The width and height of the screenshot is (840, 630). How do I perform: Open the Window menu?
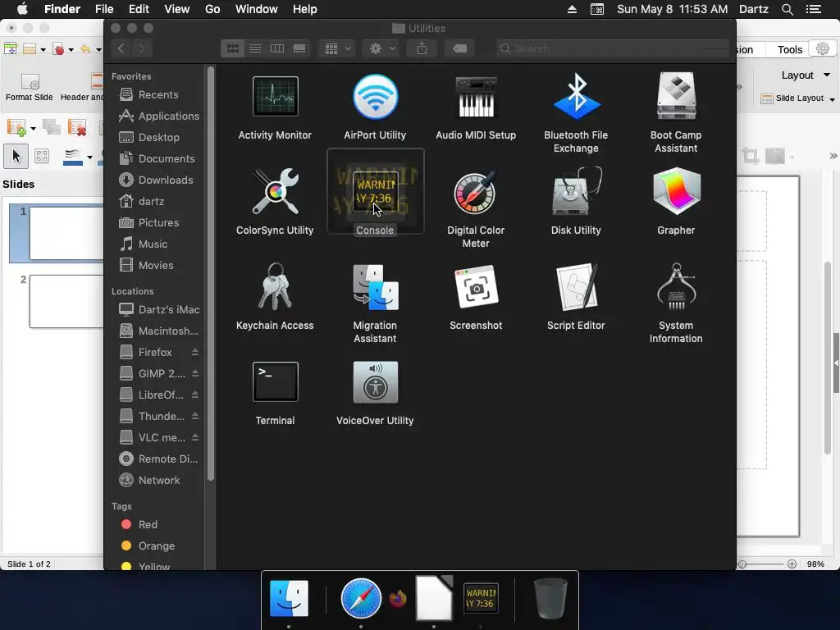[x=257, y=9]
